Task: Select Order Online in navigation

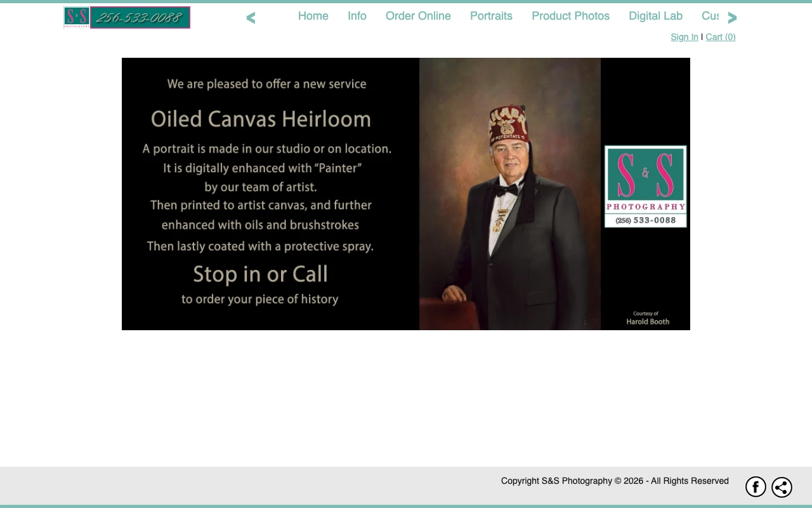Action: point(418,17)
